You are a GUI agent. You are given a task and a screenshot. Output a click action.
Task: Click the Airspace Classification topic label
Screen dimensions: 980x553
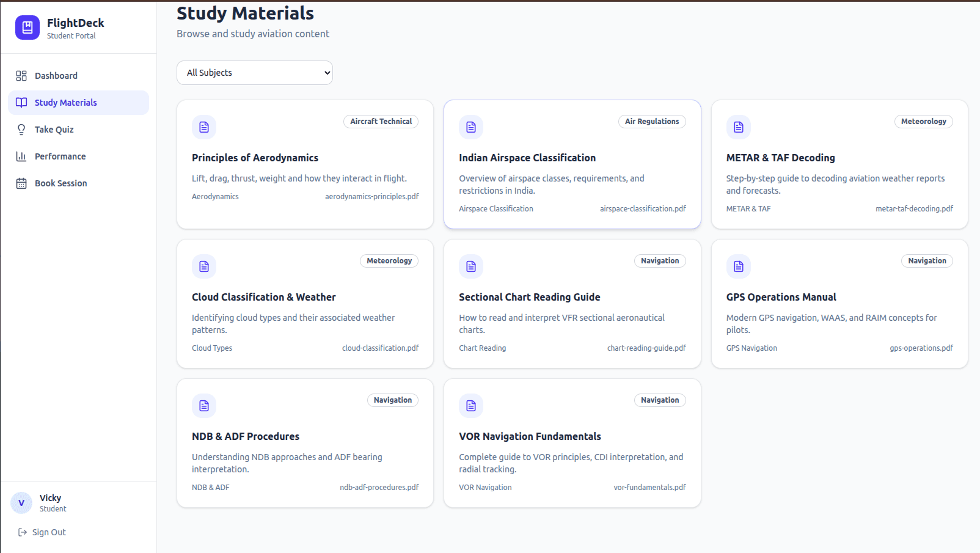tap(496, 209)
